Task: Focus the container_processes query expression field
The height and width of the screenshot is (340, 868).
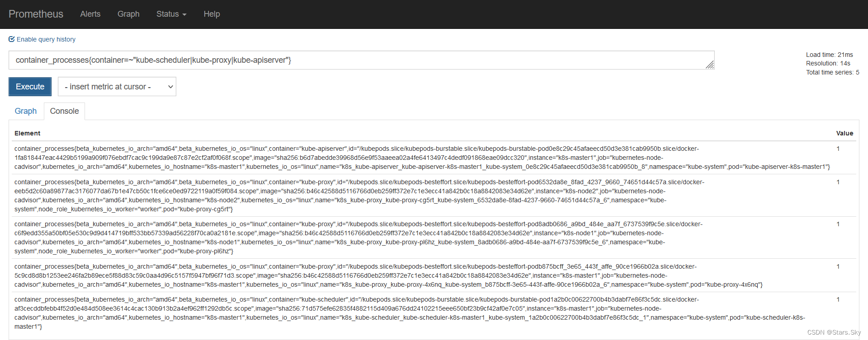Action: (361, 60)
